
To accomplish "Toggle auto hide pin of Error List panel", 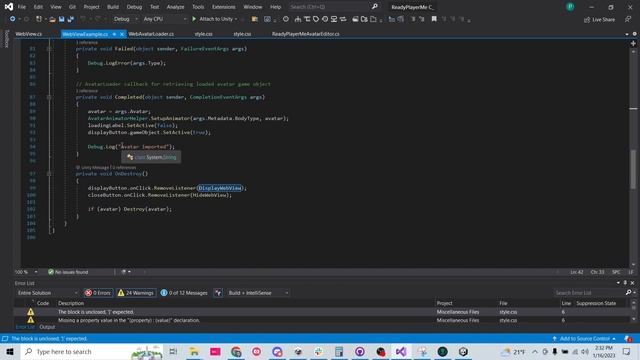I will click(x=625, y=283).
